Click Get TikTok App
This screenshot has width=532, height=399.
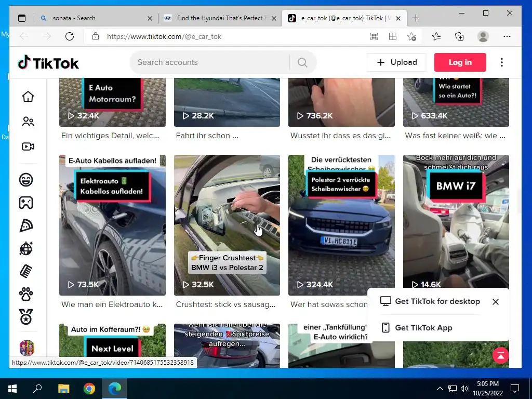[x=417, y=328]
